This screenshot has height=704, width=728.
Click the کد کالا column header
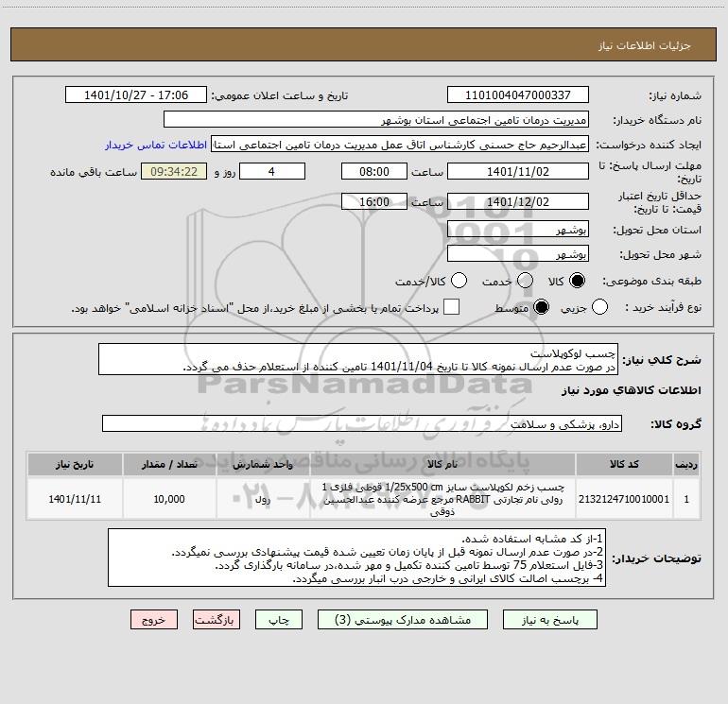[x=624, y=465]
